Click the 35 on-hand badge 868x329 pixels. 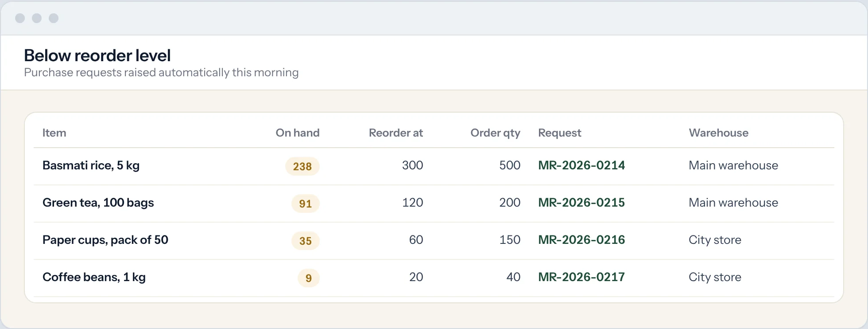pos(306,241)
